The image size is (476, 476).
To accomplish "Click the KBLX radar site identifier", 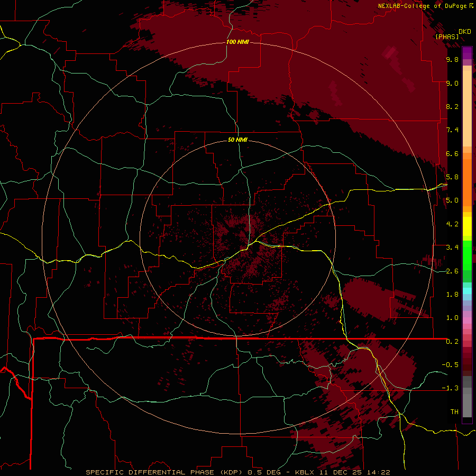I will click(x=305, y=472).
